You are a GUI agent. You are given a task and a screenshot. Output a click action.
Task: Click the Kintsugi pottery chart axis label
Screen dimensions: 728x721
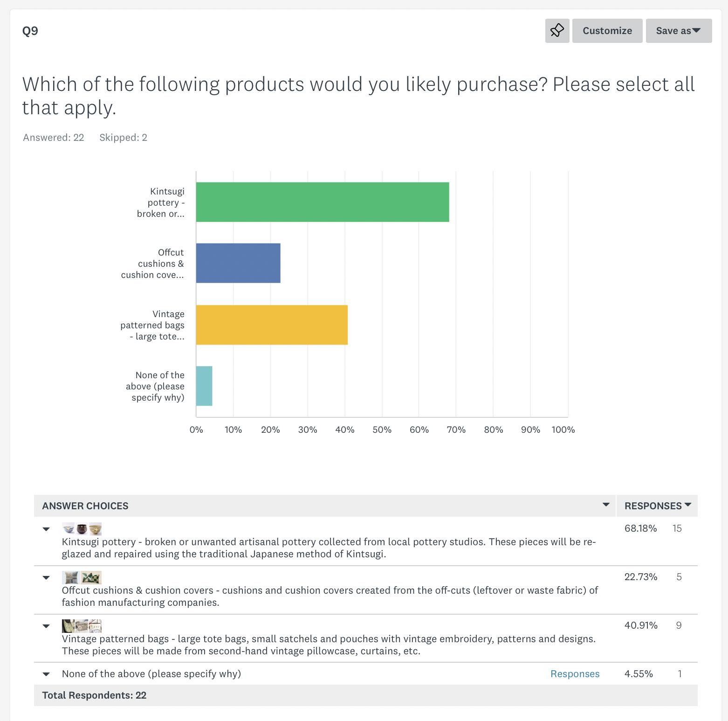pyautogui.click(x=161, y=202)
